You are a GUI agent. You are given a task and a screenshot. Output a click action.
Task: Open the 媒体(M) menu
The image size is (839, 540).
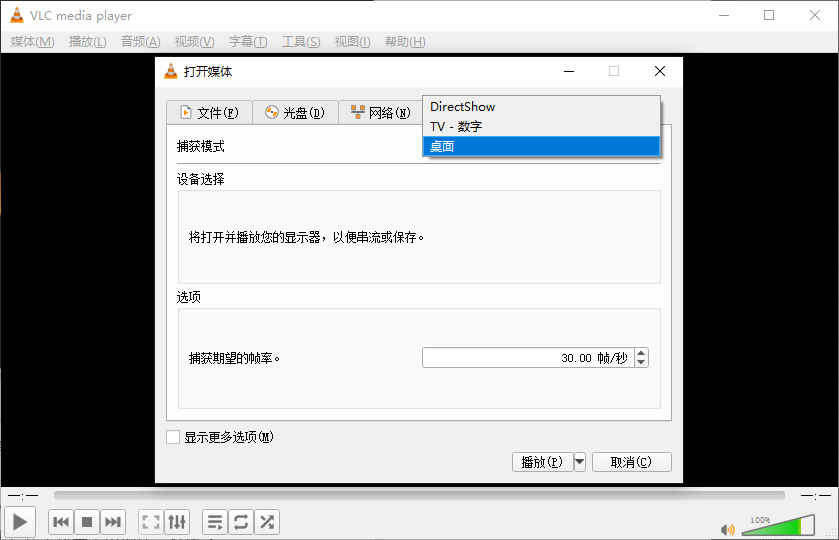click(33, 42)
